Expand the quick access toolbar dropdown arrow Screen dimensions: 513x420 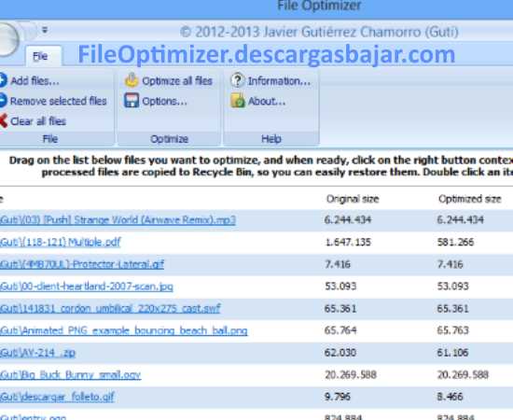click(45, 30)
